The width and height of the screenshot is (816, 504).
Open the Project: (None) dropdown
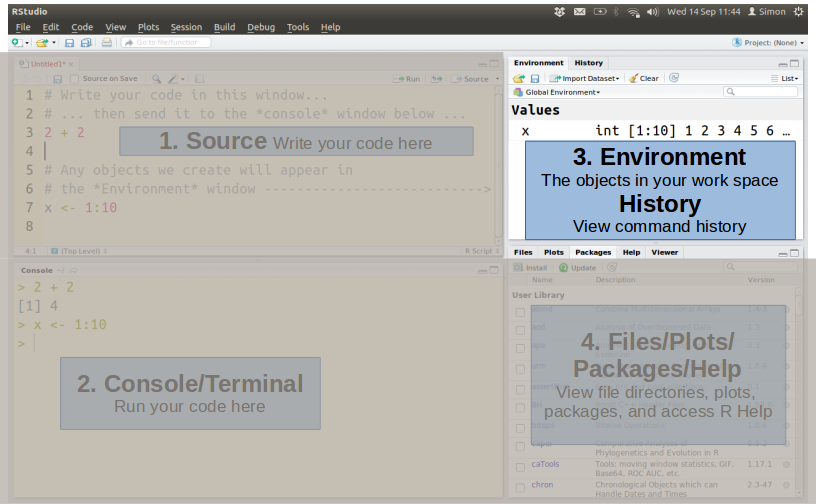click(768, 43)
